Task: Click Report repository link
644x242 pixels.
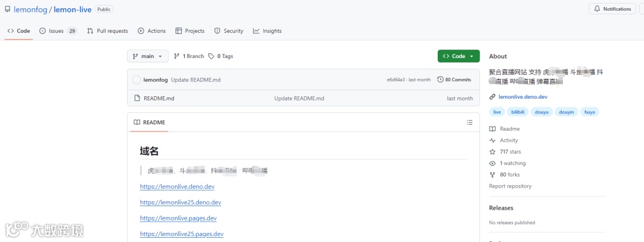Action: pyautogui.click(x=510, y=186)
